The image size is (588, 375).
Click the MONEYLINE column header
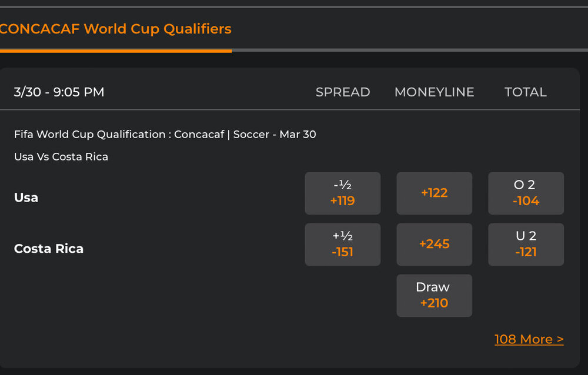[434, 92]
